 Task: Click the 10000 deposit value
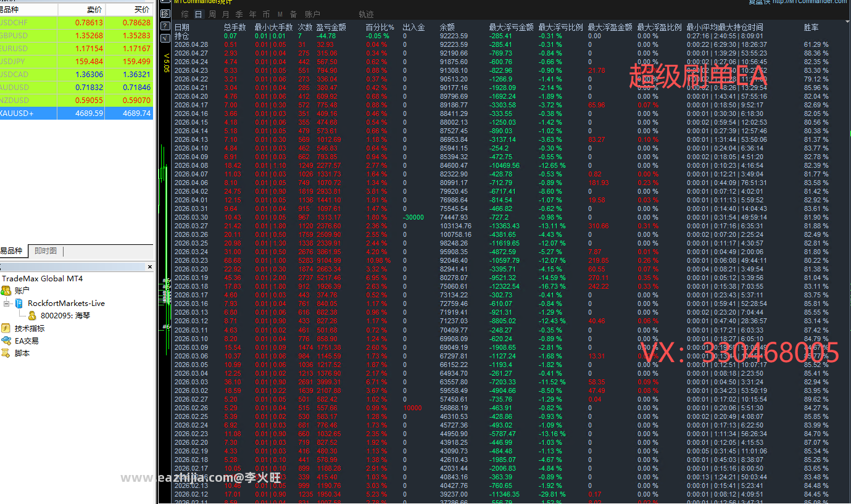412,408
